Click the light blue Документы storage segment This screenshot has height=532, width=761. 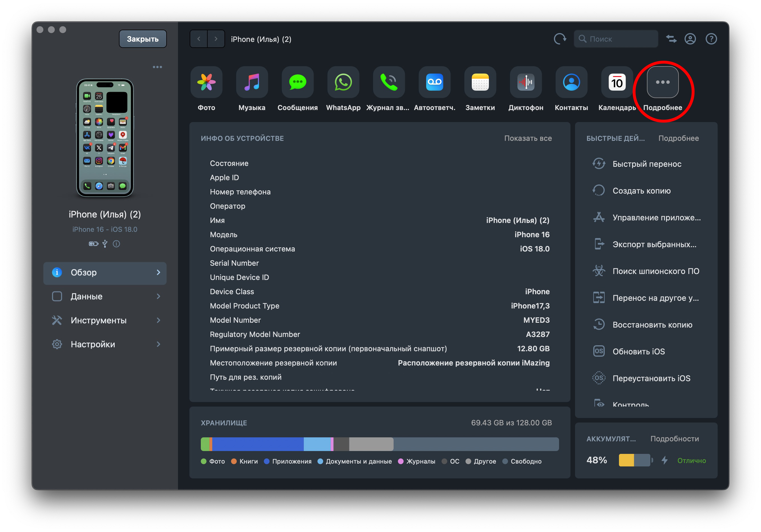(x=317, y=444)
